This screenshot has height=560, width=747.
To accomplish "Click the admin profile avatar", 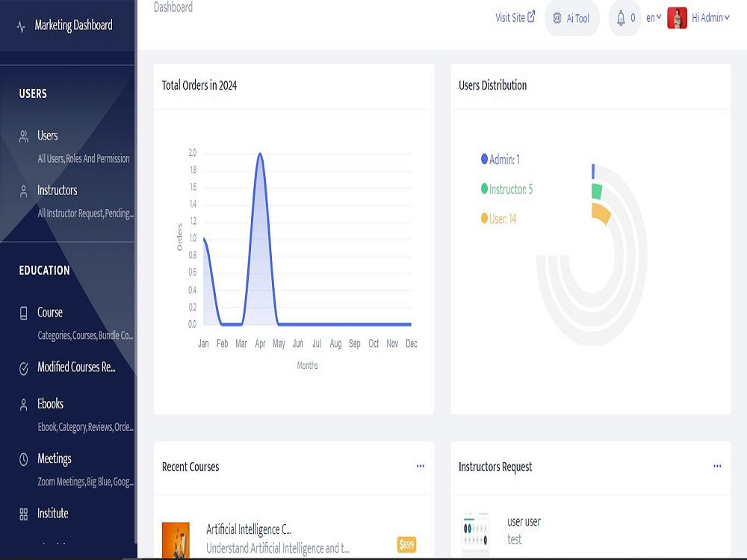I will [677, 18].
